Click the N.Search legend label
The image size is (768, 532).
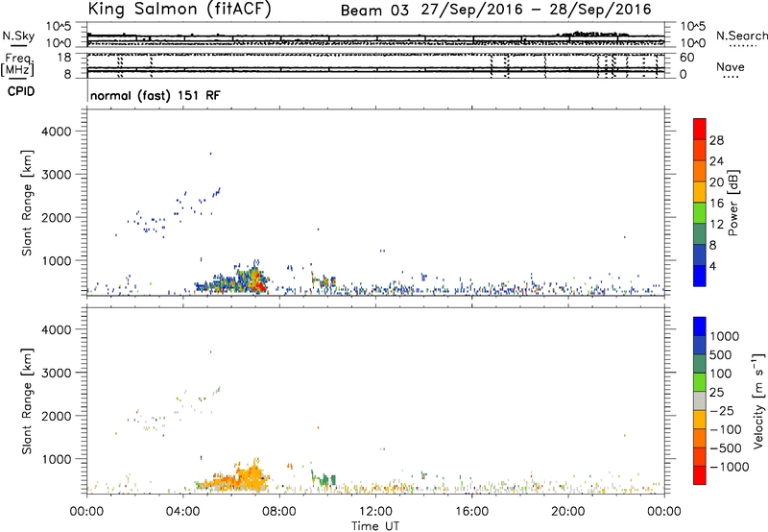point(741,36)
